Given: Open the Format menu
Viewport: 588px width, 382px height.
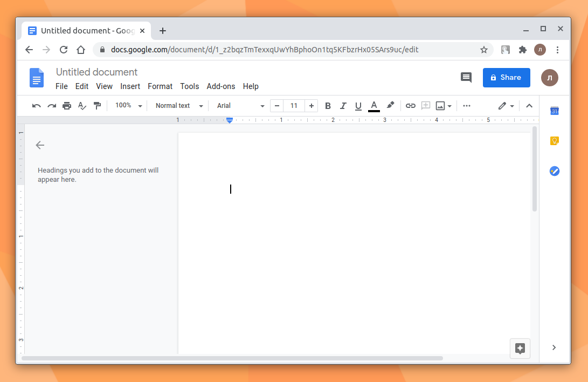Looking at the screenshot, I should click(160, 86).
